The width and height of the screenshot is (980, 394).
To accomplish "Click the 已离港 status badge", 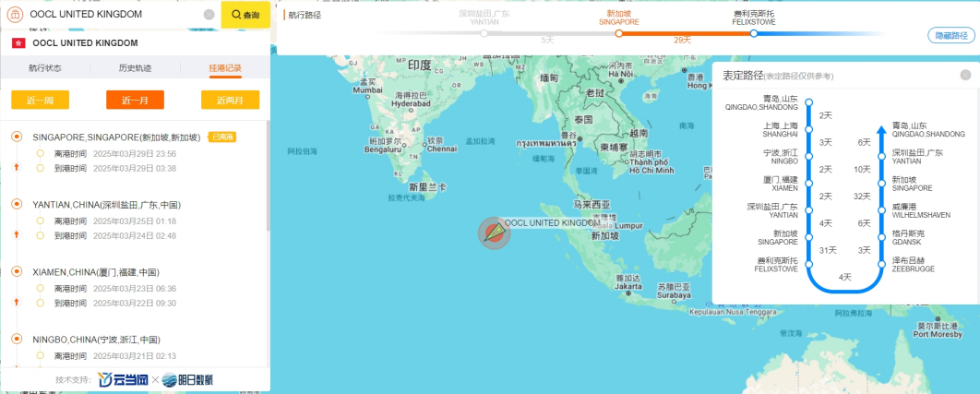I will [x=221, y=137].
